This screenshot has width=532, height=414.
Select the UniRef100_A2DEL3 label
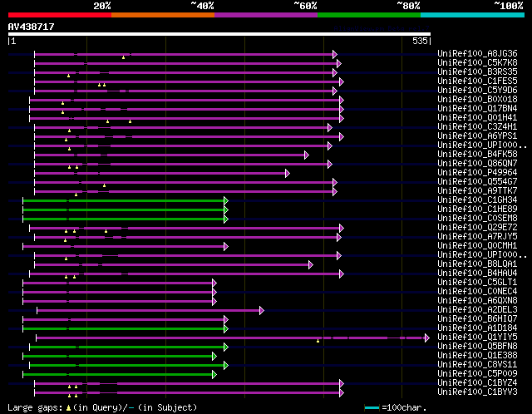[x=477, y=310]
